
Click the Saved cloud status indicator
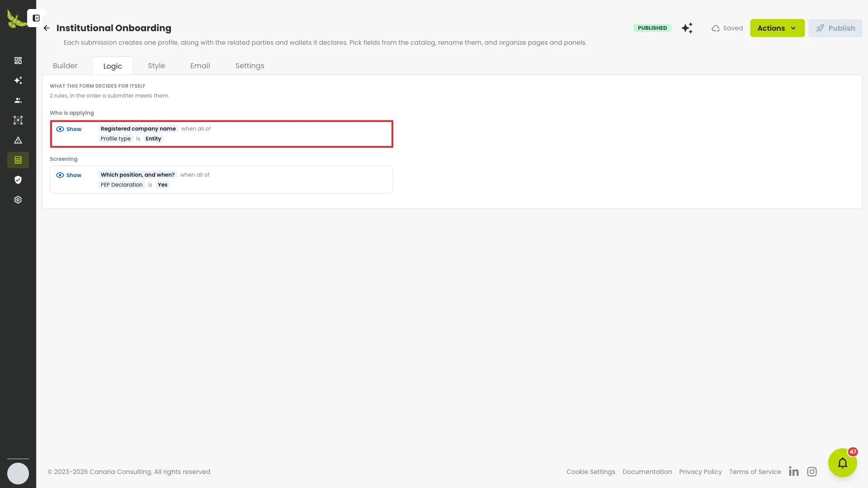[x=727, y=28]
